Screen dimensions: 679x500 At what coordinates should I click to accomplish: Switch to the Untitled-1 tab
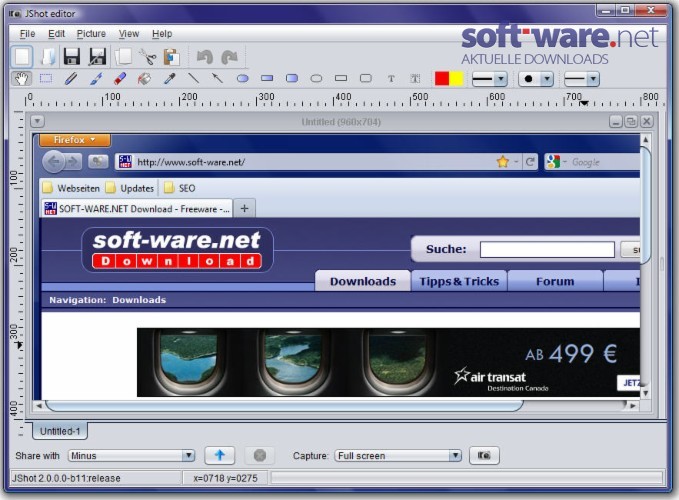pos(60,431)
